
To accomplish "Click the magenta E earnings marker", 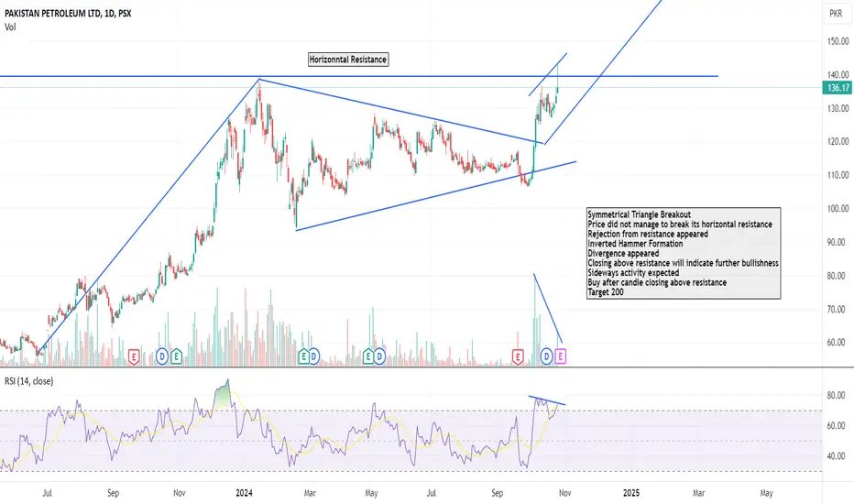I will pos(561,356).
